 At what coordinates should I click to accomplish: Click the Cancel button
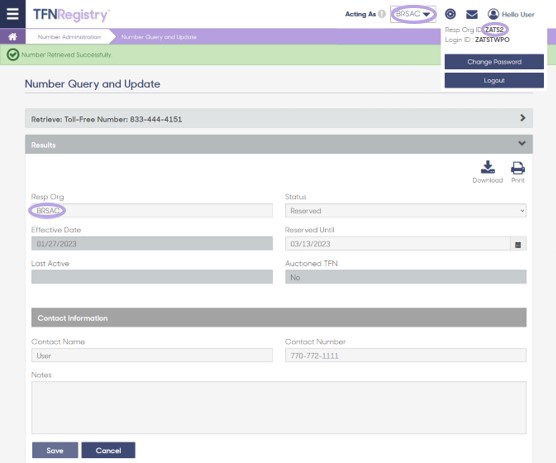tap(108, 450)
